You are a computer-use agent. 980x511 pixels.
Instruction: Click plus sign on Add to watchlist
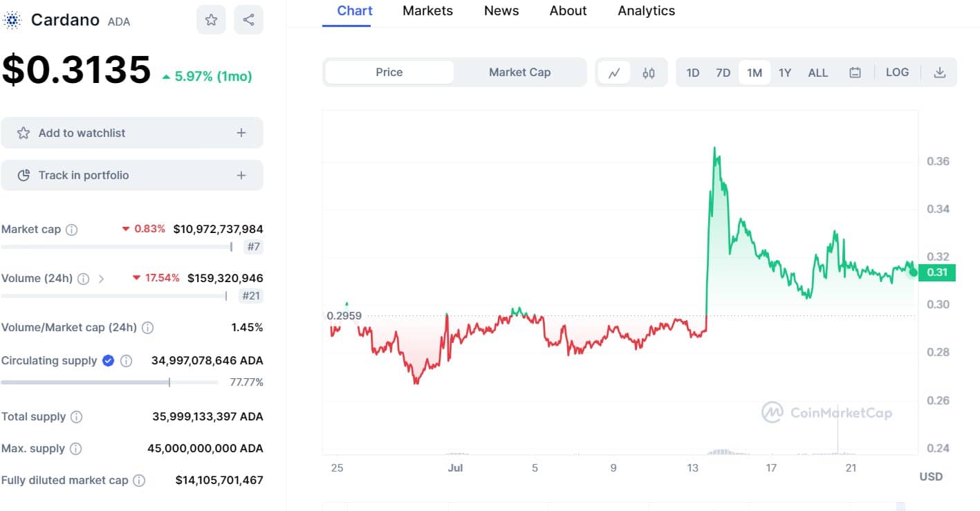(x=241, y=133)
